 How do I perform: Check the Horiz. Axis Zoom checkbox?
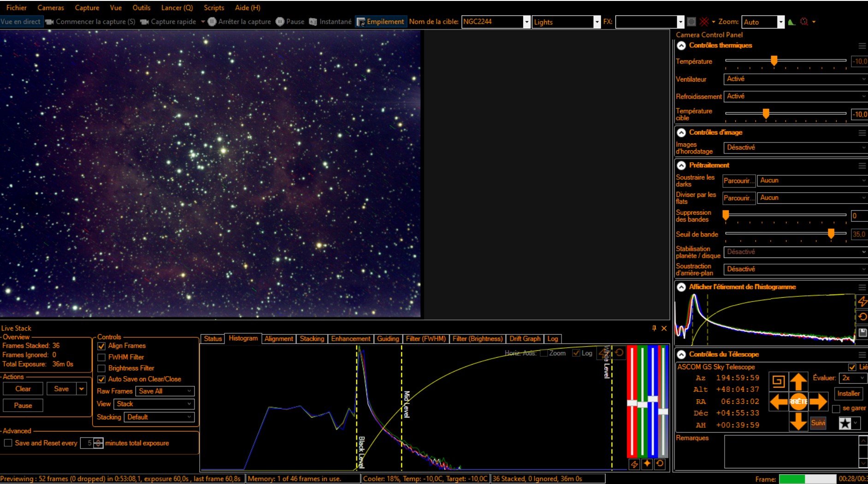point(544,353)
